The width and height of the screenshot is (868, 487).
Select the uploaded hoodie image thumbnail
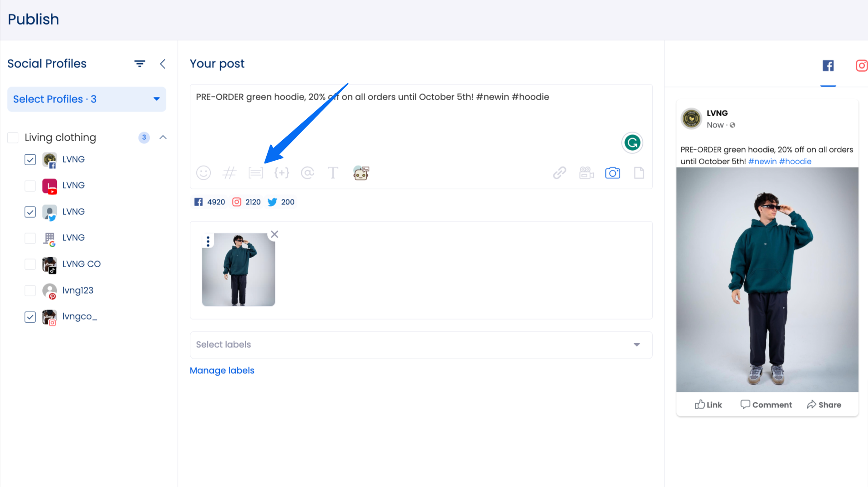pos(239,269)
